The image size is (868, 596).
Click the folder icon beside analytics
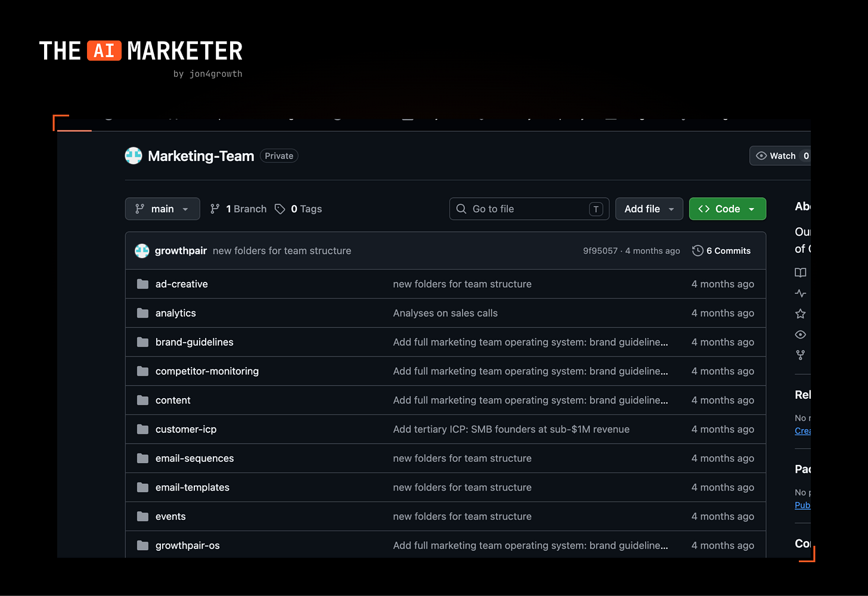(142, 313)
